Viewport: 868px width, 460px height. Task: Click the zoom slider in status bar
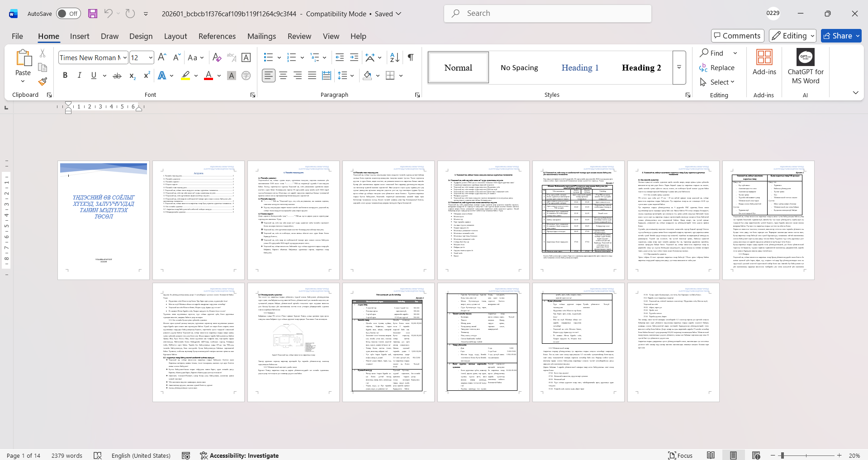[783, 455]
